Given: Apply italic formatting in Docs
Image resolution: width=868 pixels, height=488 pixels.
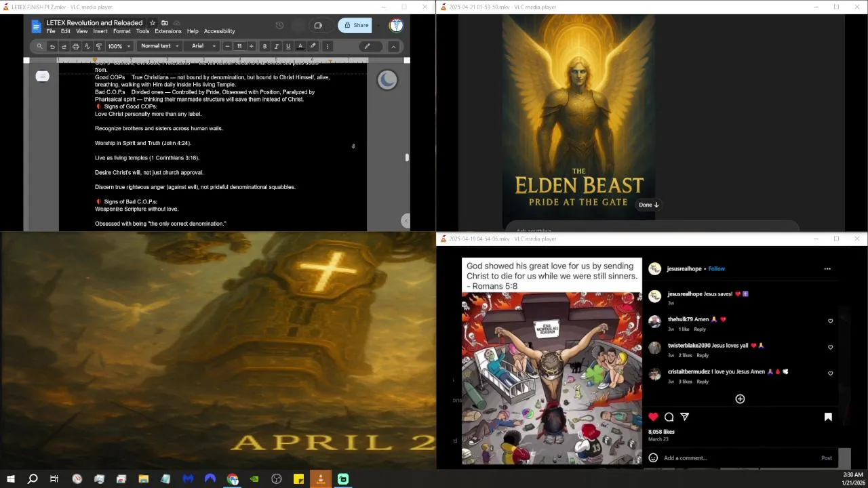Looking at the screenshot, I should pyautogui.click(x=276, y=46).
